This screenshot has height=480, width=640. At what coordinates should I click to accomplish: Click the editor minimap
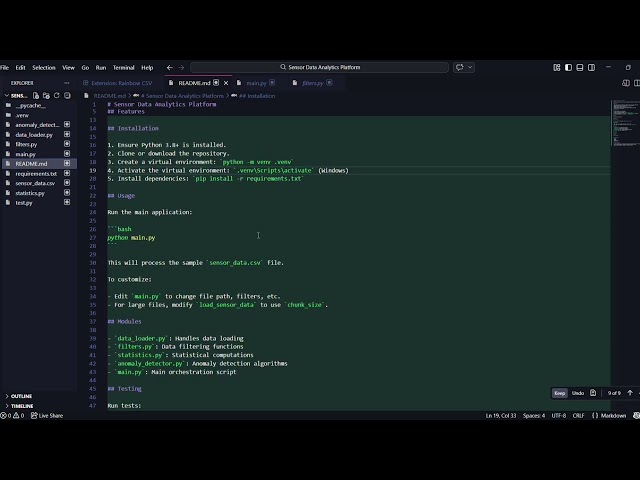(625, 122)
